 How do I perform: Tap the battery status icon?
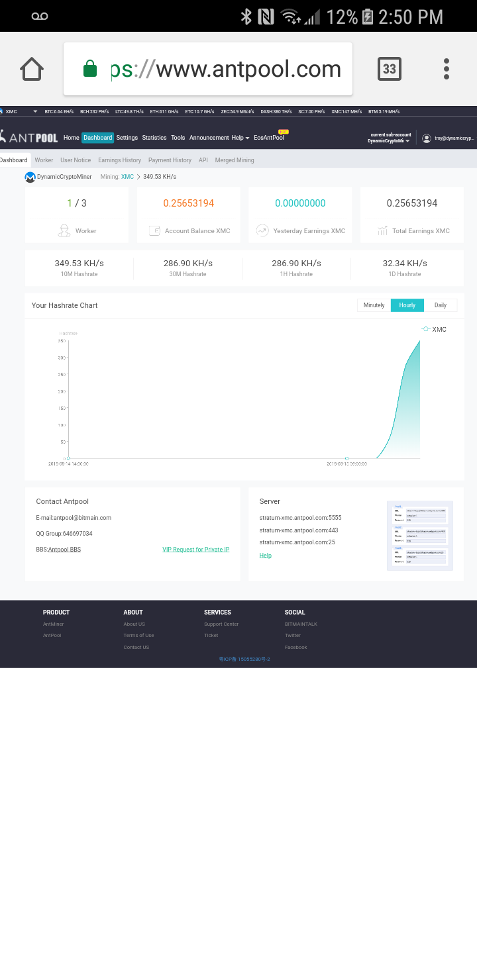[x=368, y=17]
